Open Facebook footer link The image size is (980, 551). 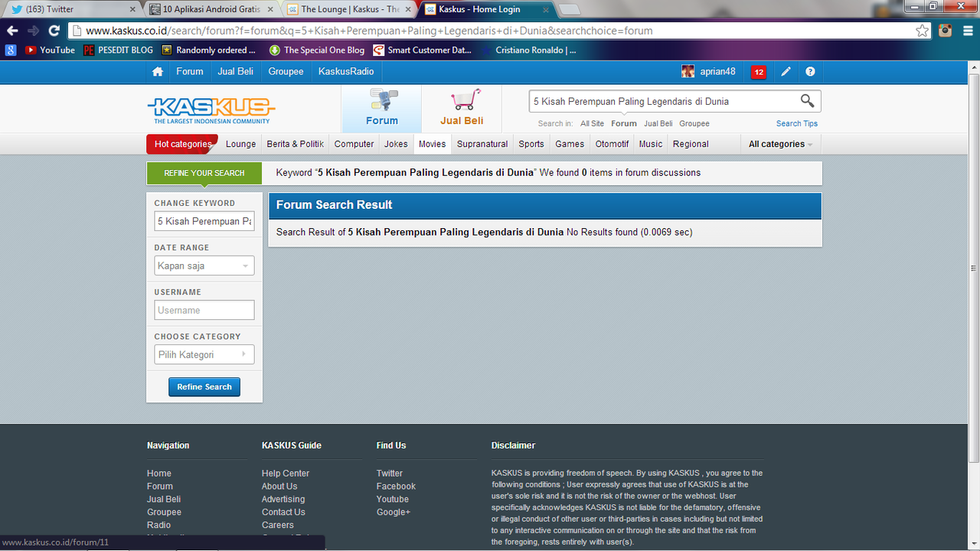(396, 487)
